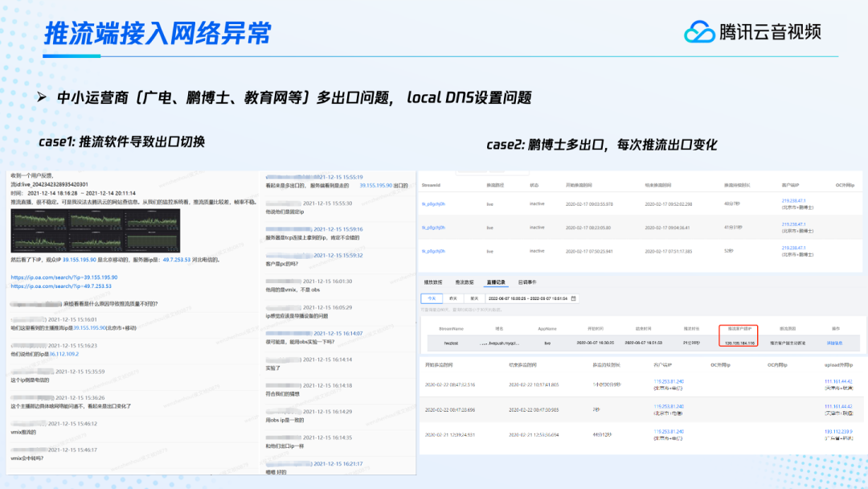Click the Tencent Cloud logo icon
868x489 pixels.
tap(699, 31)
